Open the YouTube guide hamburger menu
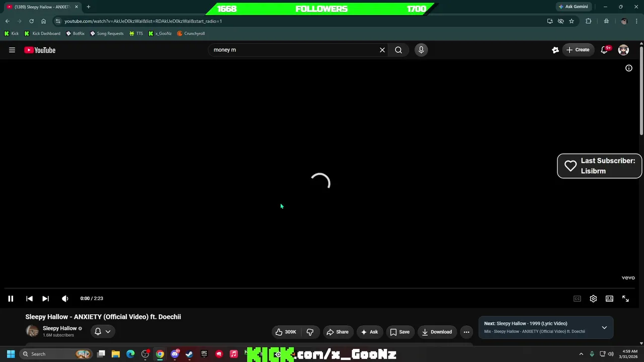This screenshot has width=644, height=362. click(x=12, y=50)
